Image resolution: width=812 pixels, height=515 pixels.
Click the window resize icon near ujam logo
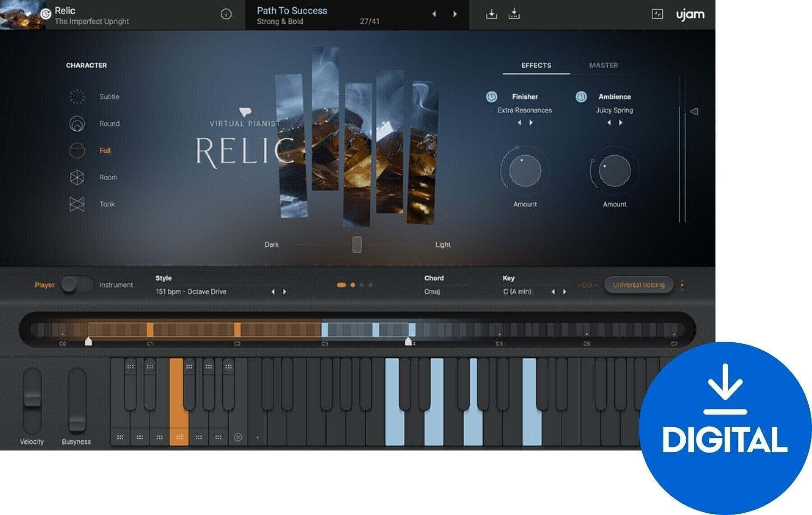point(657,14)
